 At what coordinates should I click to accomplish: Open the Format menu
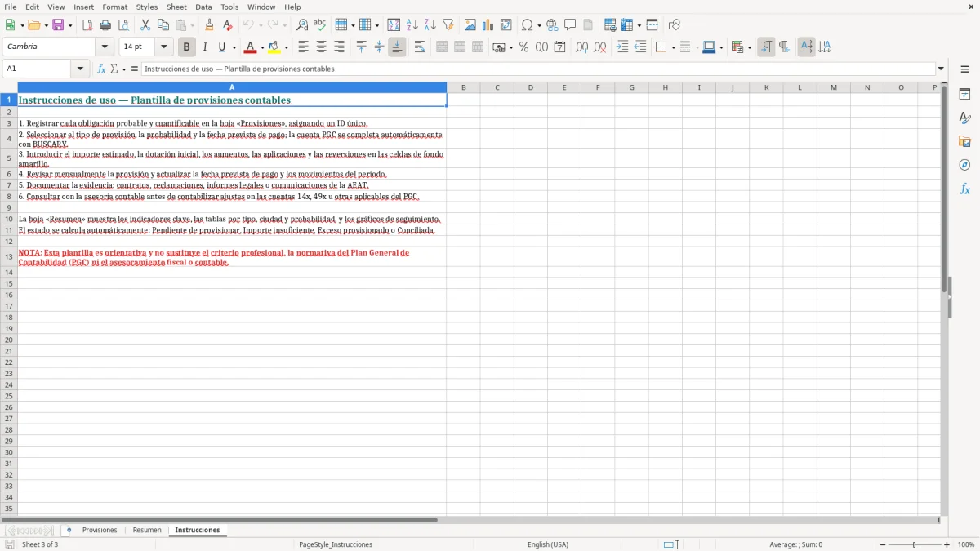(115, 7)
